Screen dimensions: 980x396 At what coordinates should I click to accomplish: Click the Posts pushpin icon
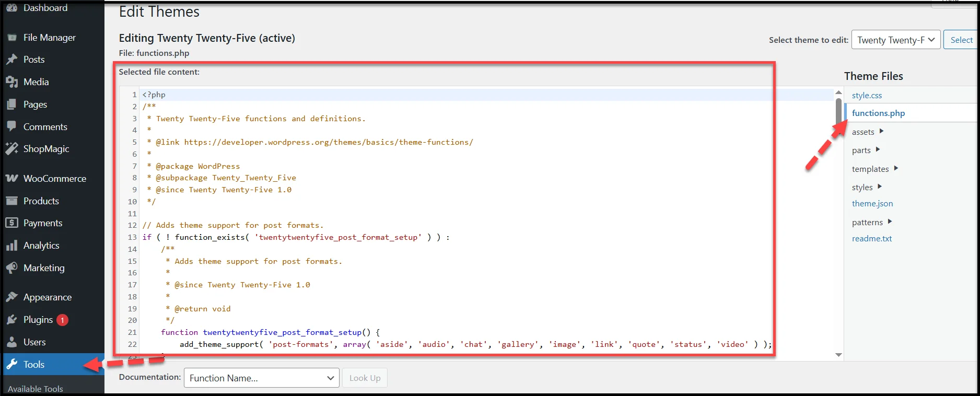tap(11, 60)
